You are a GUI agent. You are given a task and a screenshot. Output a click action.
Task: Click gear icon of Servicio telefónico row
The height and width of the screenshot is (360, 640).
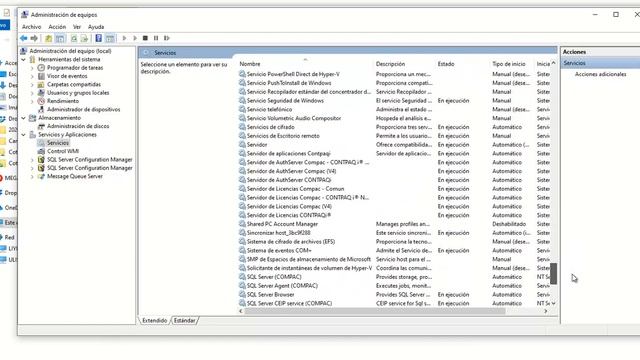point(242,109)
